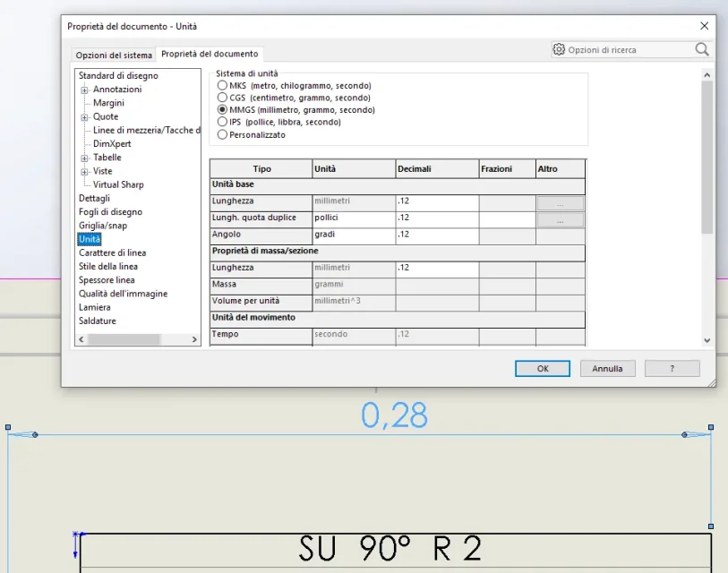Image resolution: width=728 pixels, height=573 pixels.
Task: Click the search magnifier icon
Action: point(701,50)
